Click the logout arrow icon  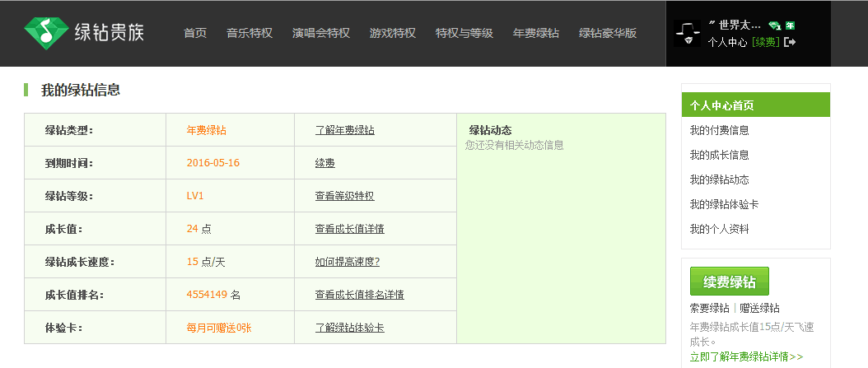[791, 42]
